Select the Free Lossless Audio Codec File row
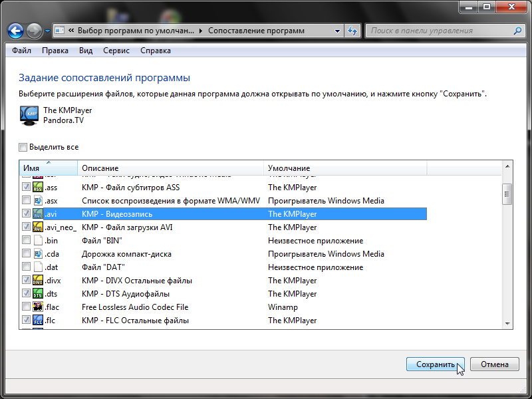Screen dimensions: 532x399 click(223, 307)
